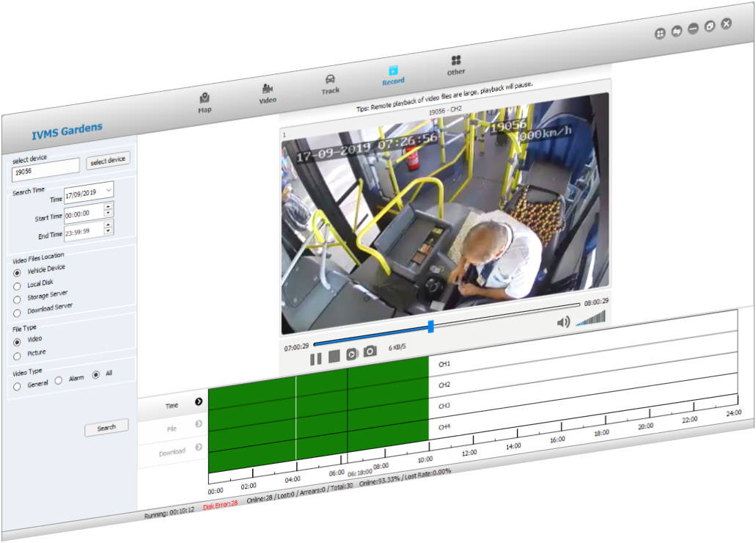Image resolution: width=756 pixels, height=543 pixels.
Task: Click the CH1 green recording bar
Action: point(318,382)
